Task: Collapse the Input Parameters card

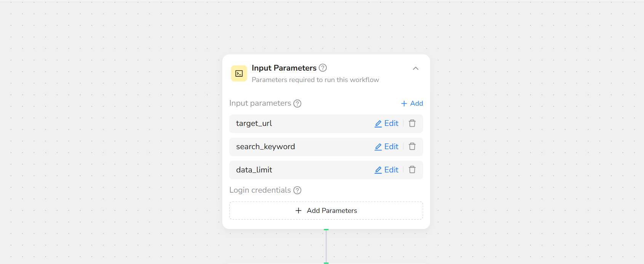Action: 415,69
